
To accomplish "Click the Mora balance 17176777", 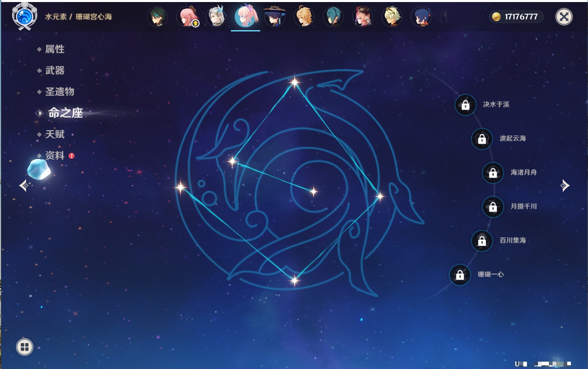I will (x=521, y=17).
